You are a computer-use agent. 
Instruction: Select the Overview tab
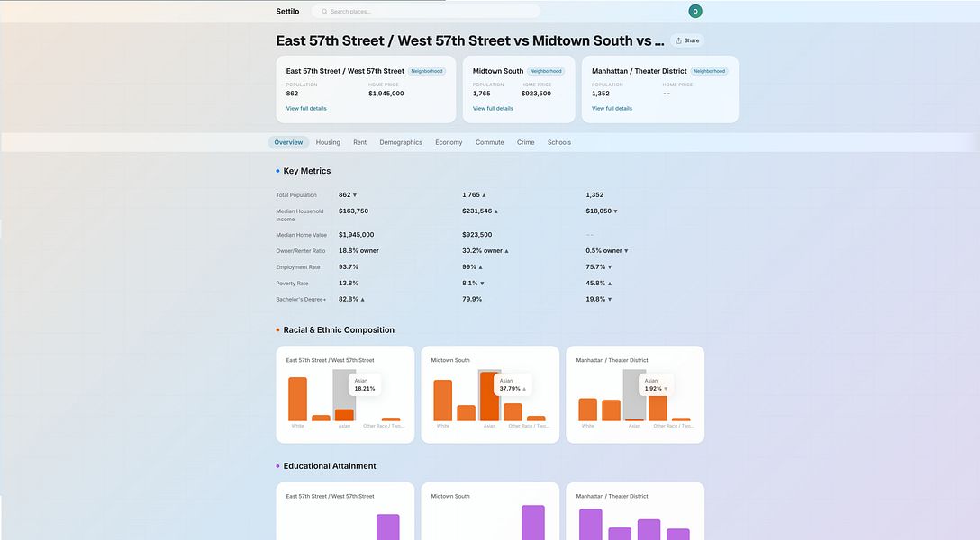288,142
